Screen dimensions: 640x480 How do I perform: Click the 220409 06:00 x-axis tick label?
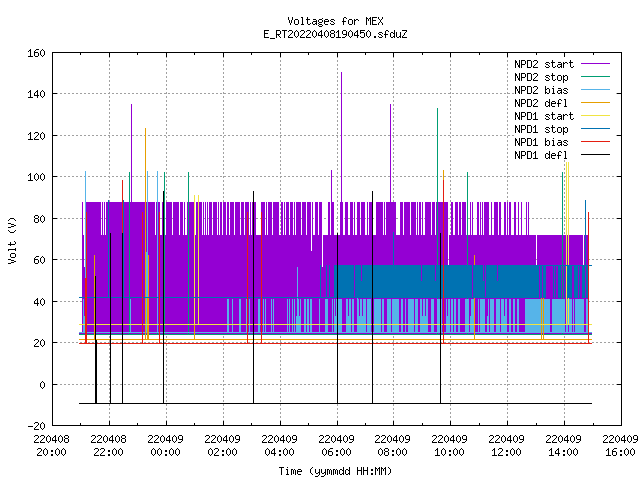tap(336, 446)
